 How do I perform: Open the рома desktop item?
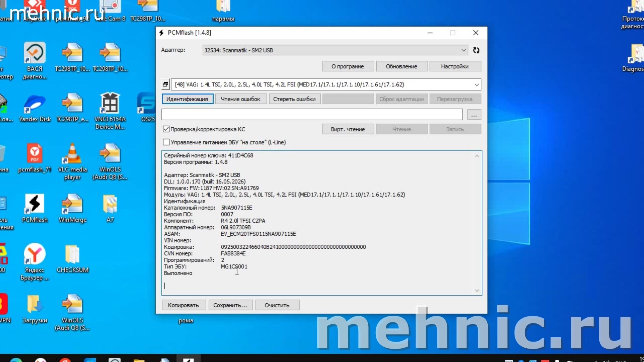pos(186,320)
